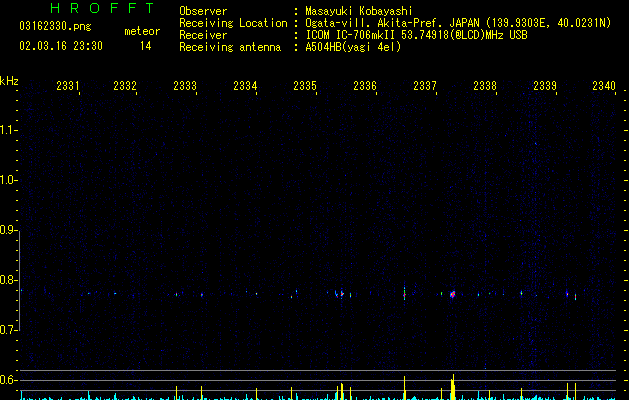The height and width of the screenshot is (400, 629).
Task: Click the HROFFT title text
Action: 102,8
